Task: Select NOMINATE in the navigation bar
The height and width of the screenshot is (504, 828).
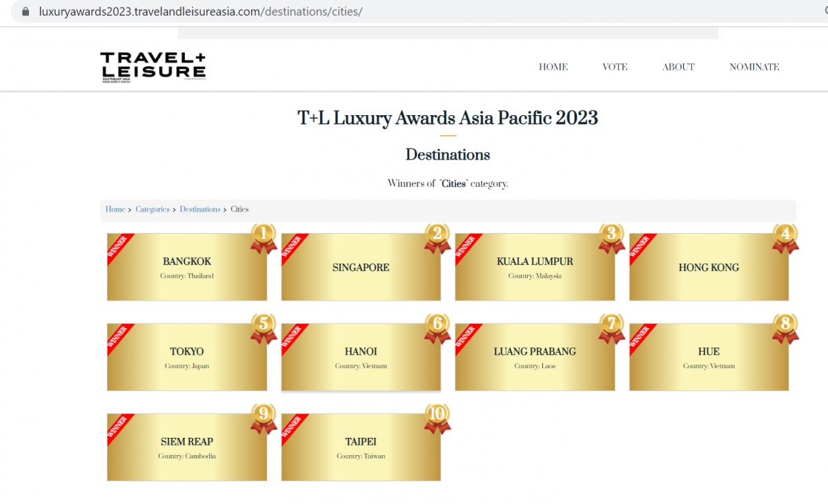Action: click(x=754, y=67)
